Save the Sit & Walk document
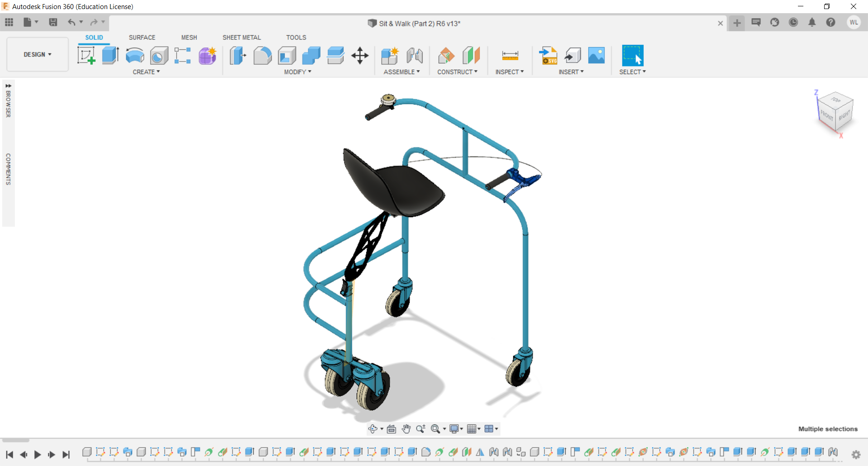868x466 pixels. [53, 22]
